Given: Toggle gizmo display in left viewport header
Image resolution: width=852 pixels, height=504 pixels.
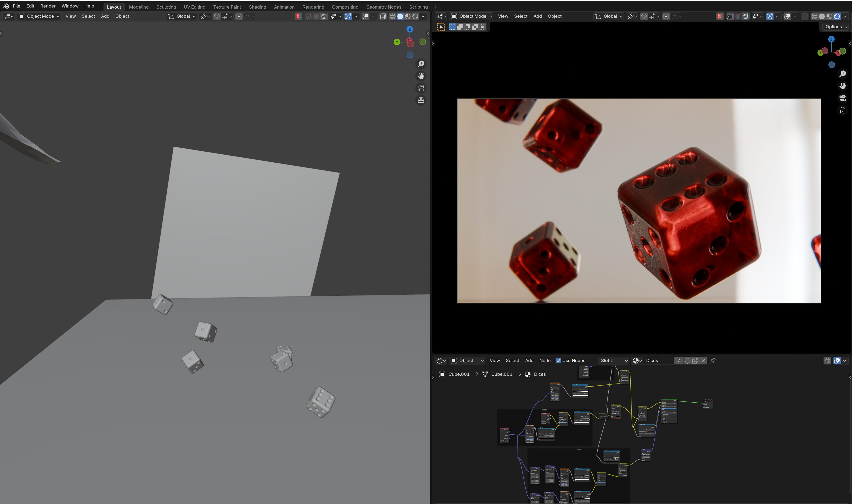Looking at the screenshot, I should (x=348, y=16).
